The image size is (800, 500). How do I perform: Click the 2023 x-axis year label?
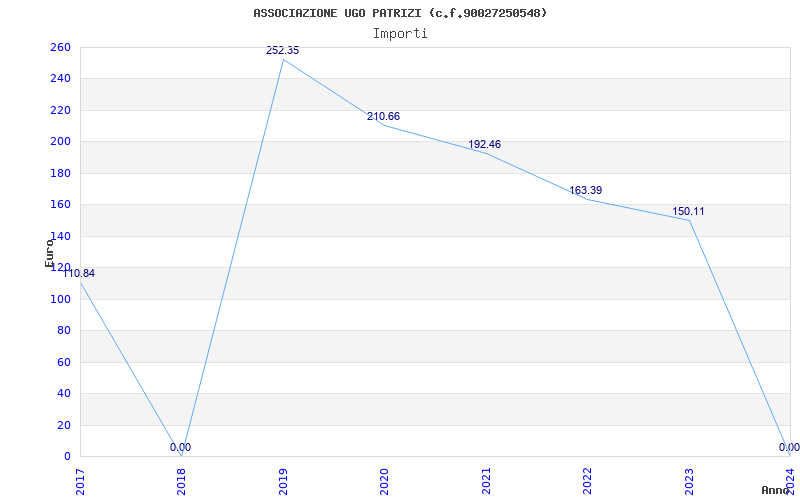(x=688, y=481)
